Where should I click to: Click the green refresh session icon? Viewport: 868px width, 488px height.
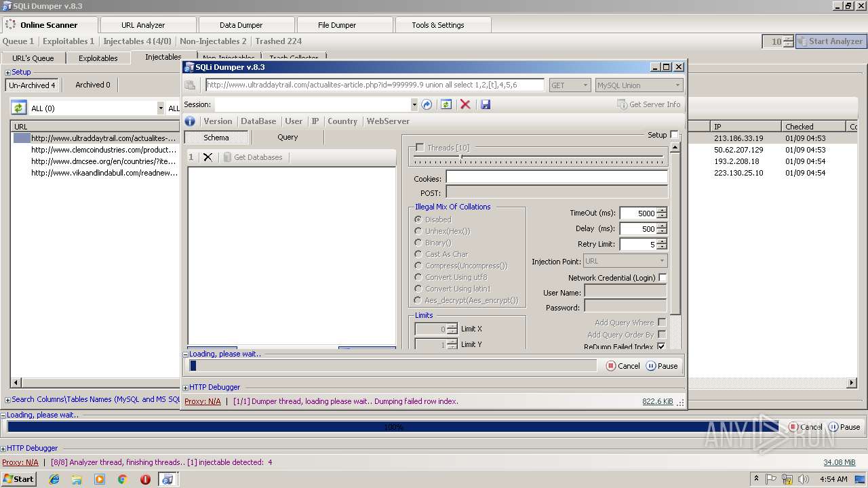446,104
